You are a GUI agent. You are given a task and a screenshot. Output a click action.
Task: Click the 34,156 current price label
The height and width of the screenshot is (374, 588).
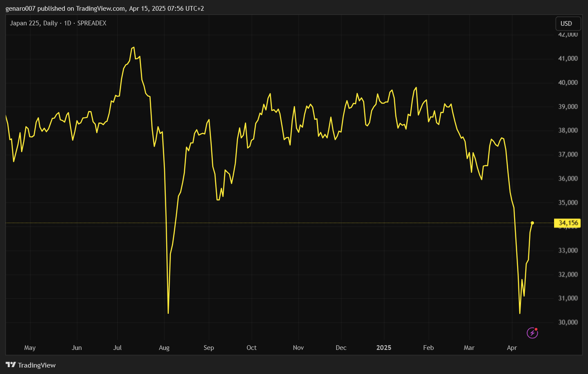(x=568, y=223)
